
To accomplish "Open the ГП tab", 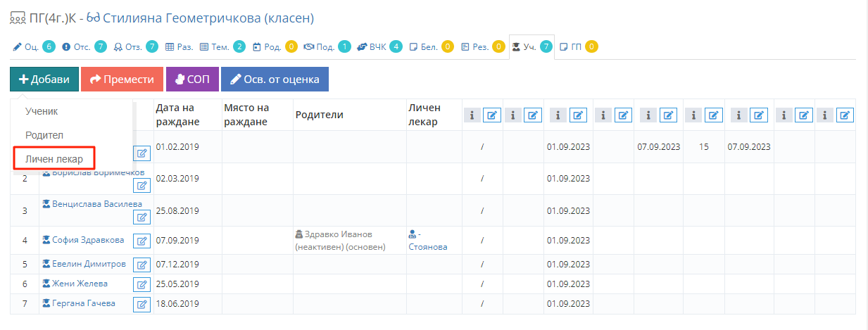I will (x=577, y=47).
